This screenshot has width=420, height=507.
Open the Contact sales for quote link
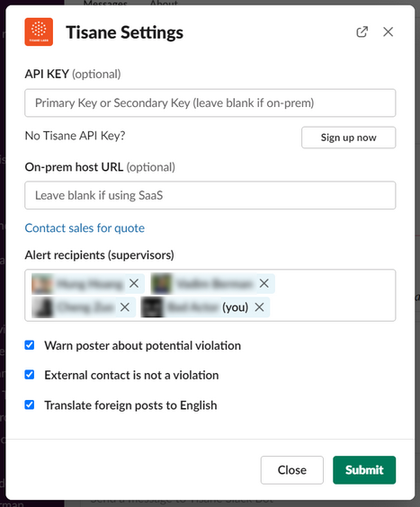point(85,228)
